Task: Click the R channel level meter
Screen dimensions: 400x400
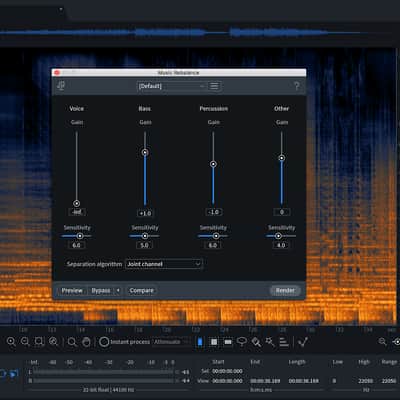Action: [x=103, y=380]
